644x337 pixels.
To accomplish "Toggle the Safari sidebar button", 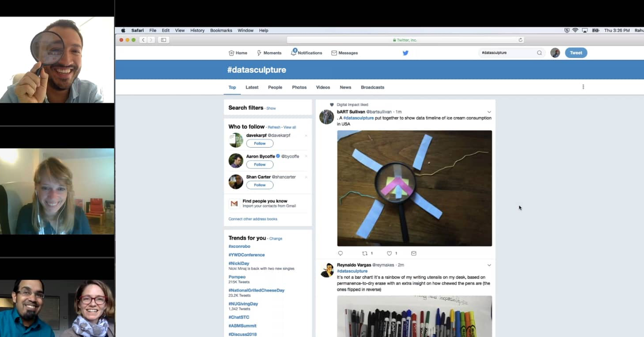I will coord(164,40).
